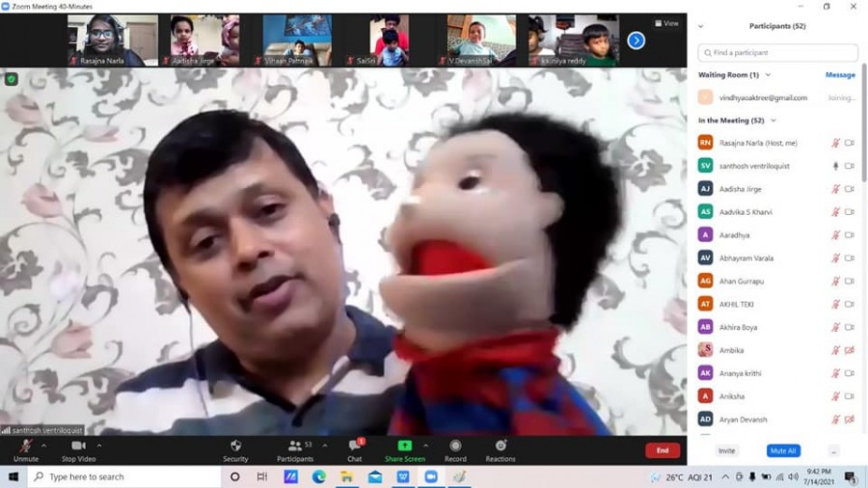Click Rasajna Narla video thumbnail
Image resolution: width=868 pixels, height=488 pixels.
(x=113, y=41)
